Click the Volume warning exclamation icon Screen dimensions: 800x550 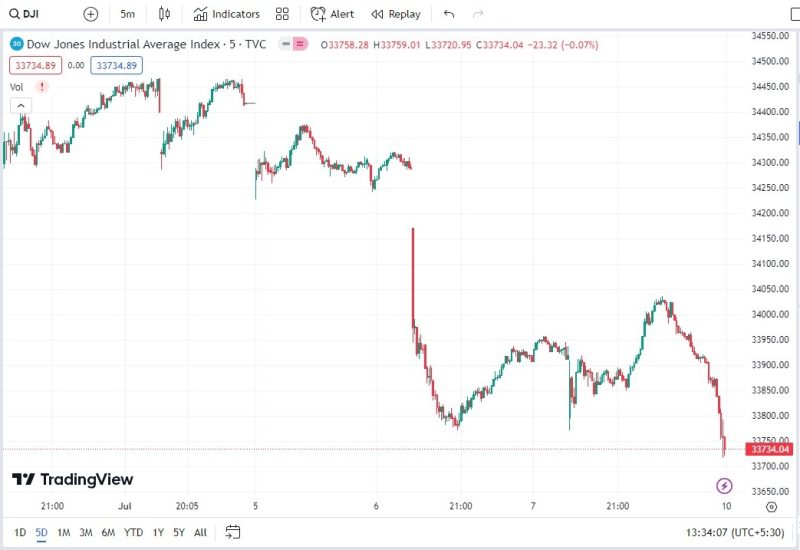pos(42,87)
